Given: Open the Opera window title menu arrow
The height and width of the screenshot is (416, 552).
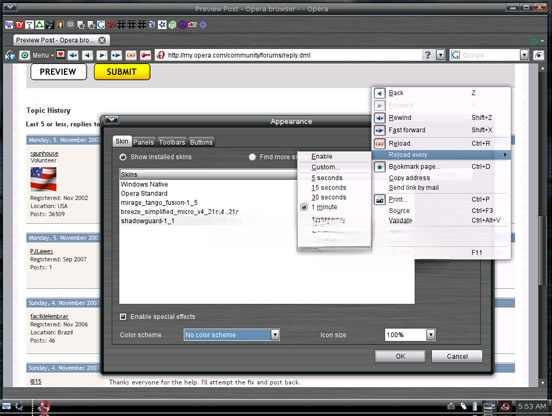Looking at the screenshot, I should click(10, 7).
